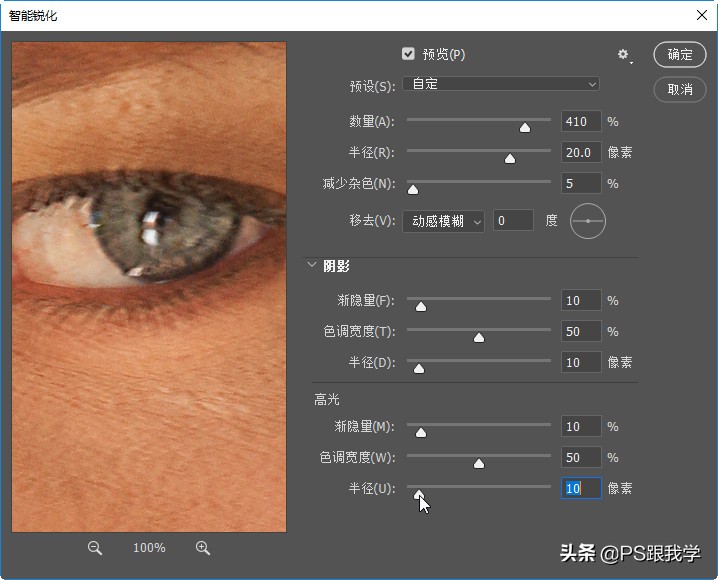Click the 渐隐量(M) value field
The width and height of the screenshot is (718, 580).
tap(581, 427)
